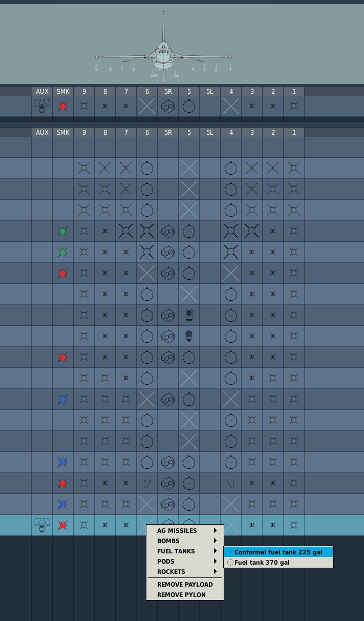Open the ROCKETS submenu
The image size is (364, 621).
[x=185, y=572]
